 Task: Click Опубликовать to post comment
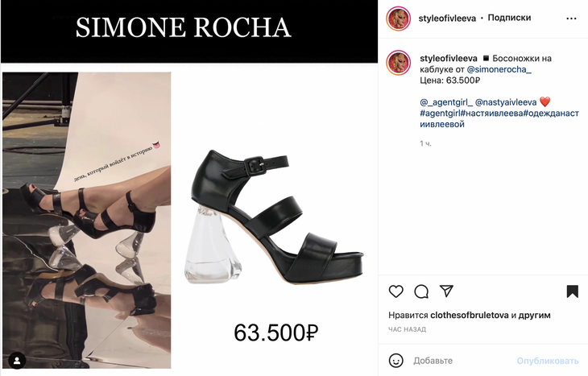click(548, 361)
